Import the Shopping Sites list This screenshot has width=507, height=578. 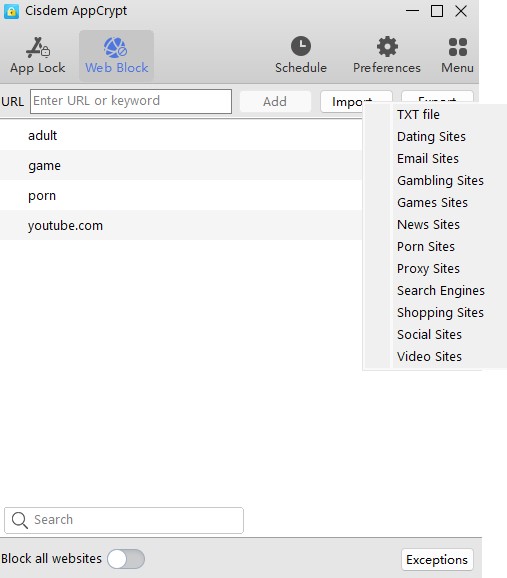pos(440,313)
